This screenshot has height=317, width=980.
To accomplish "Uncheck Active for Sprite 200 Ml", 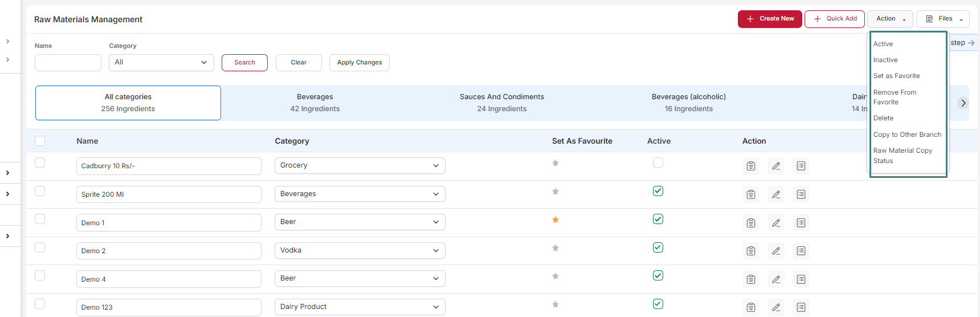I will [x=658, y=191].
